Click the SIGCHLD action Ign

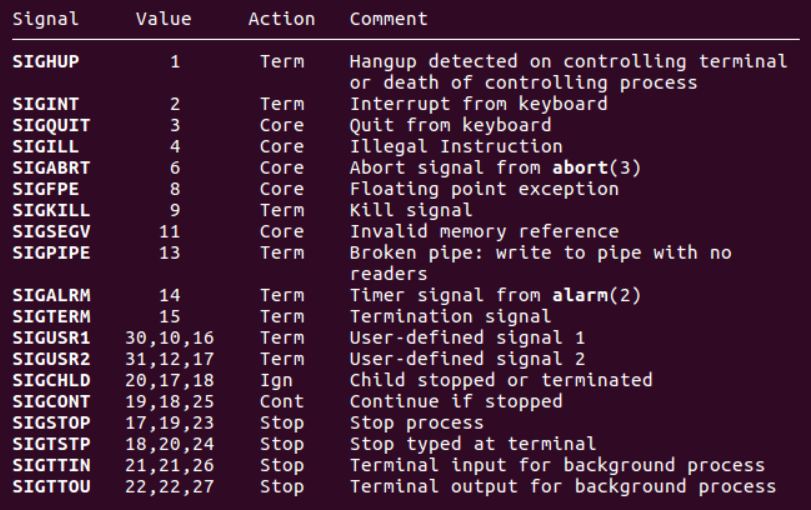click(276, 381)
